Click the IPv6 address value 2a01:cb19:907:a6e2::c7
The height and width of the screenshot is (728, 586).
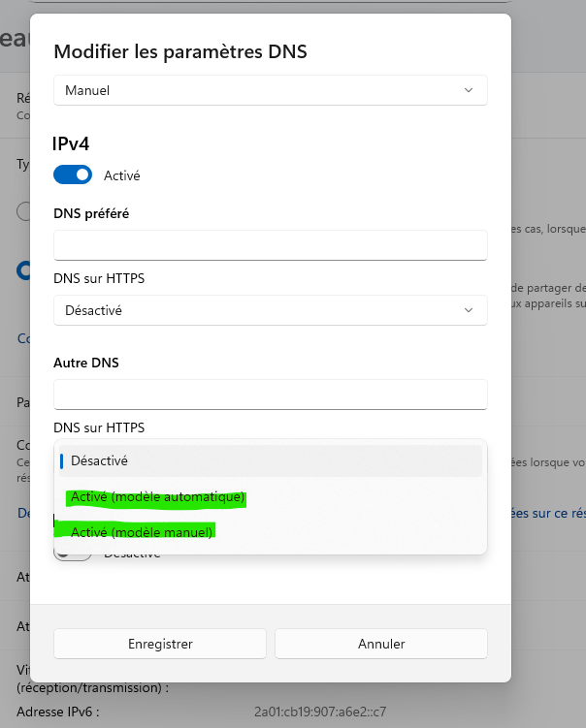tap(320, 712)
